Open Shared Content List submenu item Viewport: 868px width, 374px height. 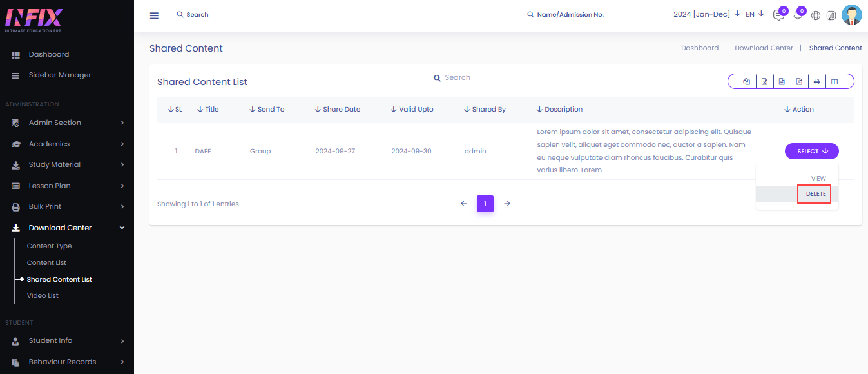coord(59,280)
